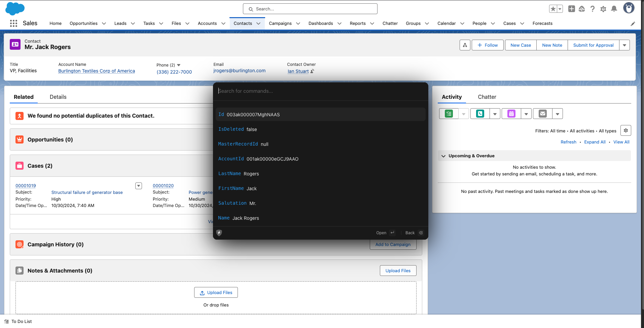Open user profile avatar
This screenshot has height=328, width=644.
(629, 8)
